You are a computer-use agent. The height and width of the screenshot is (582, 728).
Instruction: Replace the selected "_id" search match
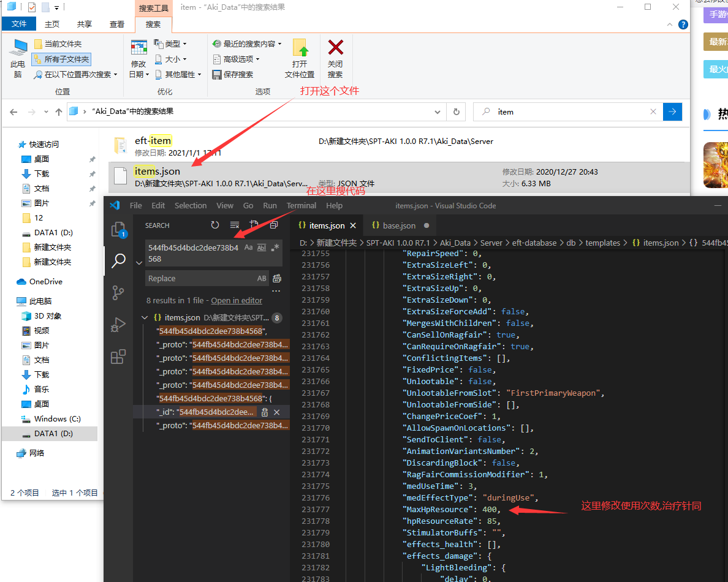pyautogui.click(x=265, y=412)
